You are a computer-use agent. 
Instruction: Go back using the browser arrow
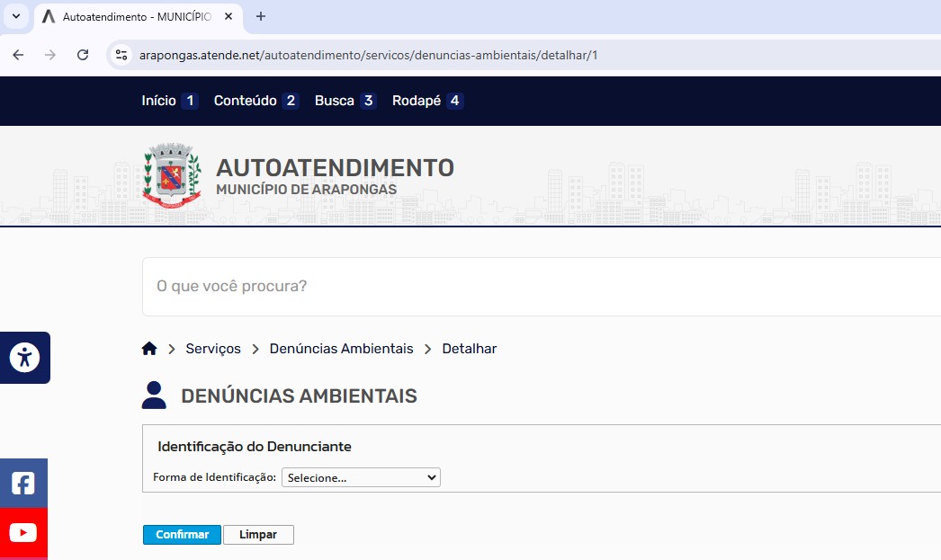18,55
